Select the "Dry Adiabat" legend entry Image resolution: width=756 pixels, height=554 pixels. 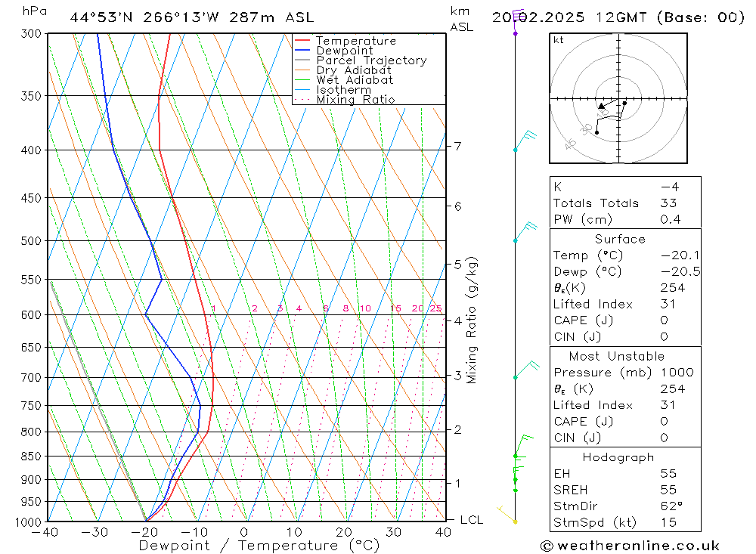tap(353, 70)
